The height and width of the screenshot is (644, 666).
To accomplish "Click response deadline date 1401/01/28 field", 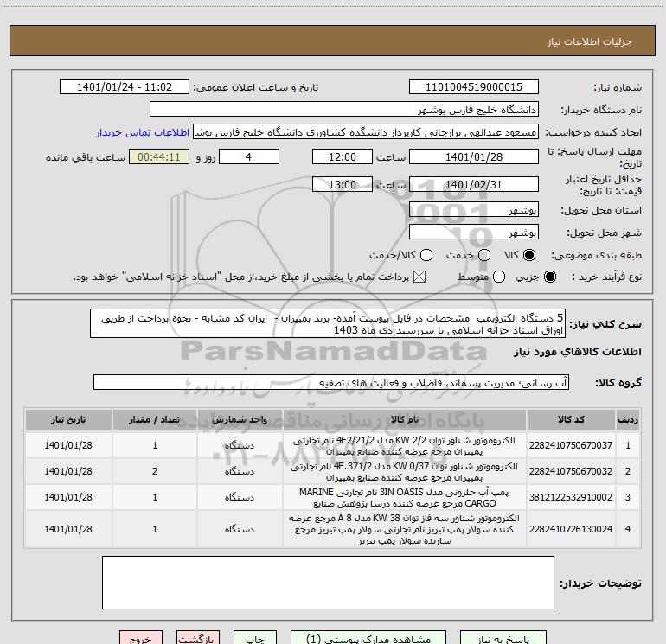I will 474,156.
